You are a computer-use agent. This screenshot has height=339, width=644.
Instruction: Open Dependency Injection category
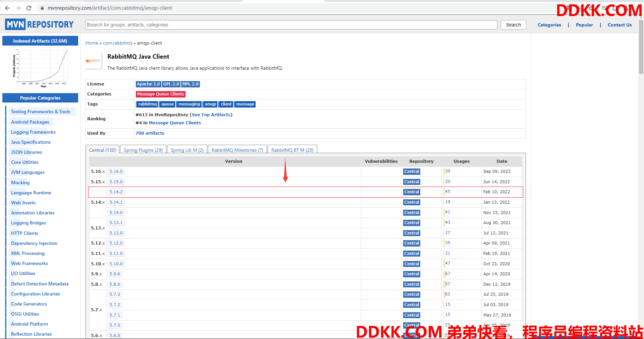tap(34, 243)
